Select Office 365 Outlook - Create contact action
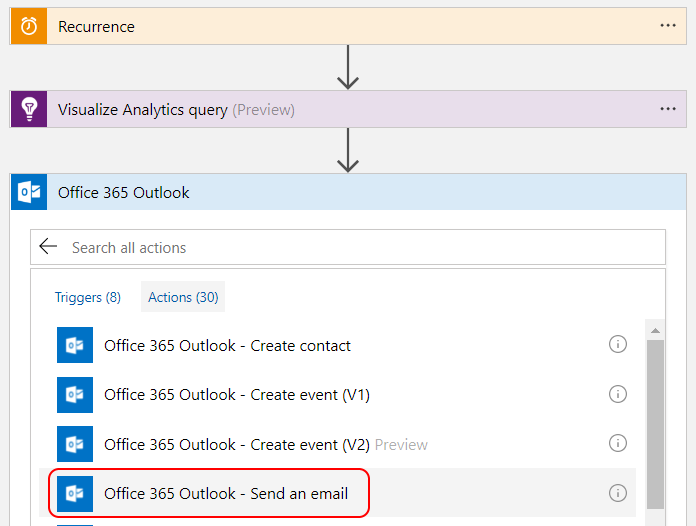Image resolution: width=696 pixels, height=526 pixels. (227, 346)
